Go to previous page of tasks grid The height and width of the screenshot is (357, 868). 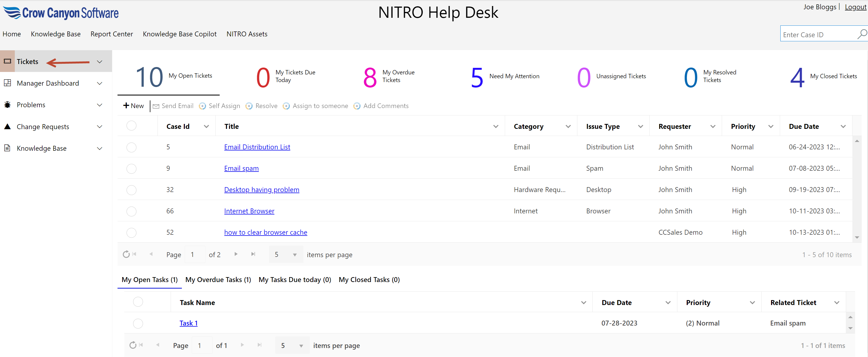point(158,345)
